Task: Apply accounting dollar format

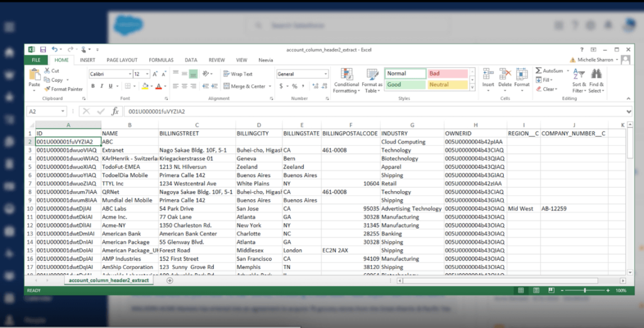Action: click(281, 86)
